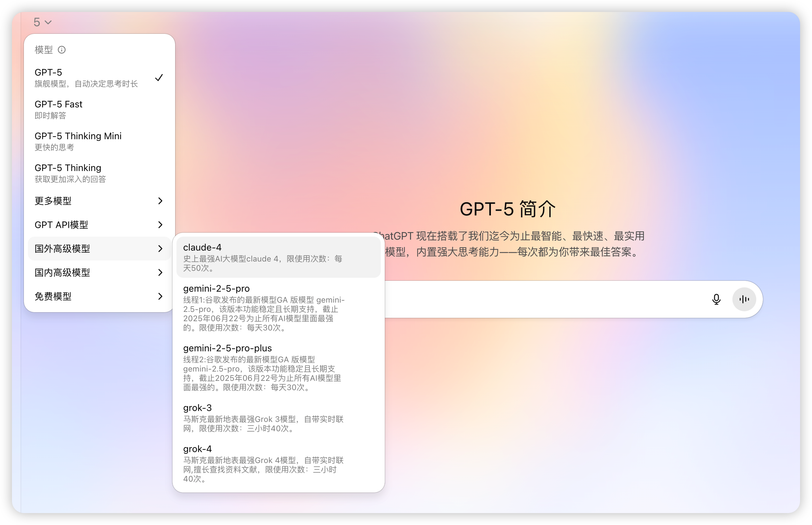The width and height of the screenshot is (812, 525).
Task: Pick the grok-3 model
Action: pyautogui.click(x=278, y=418)
